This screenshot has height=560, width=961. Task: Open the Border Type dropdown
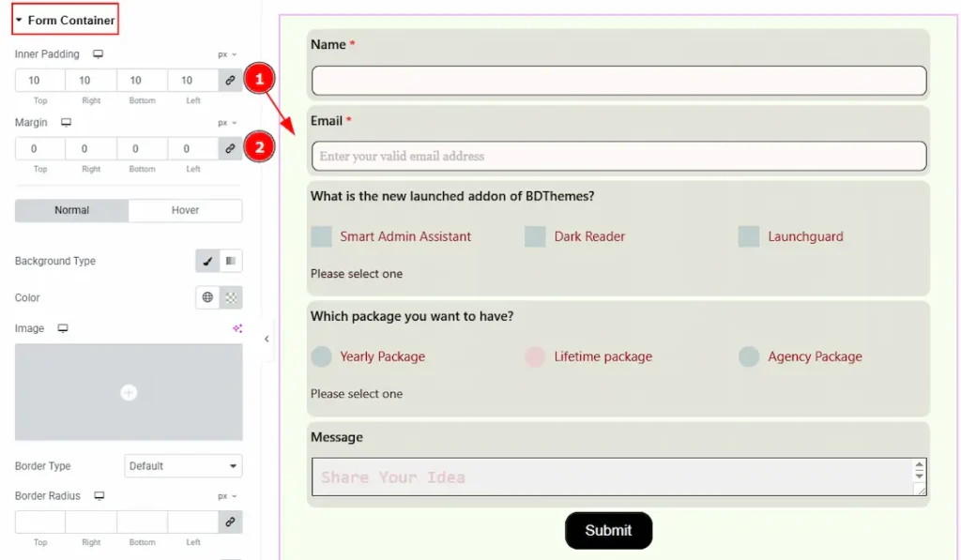coord(183,466)
